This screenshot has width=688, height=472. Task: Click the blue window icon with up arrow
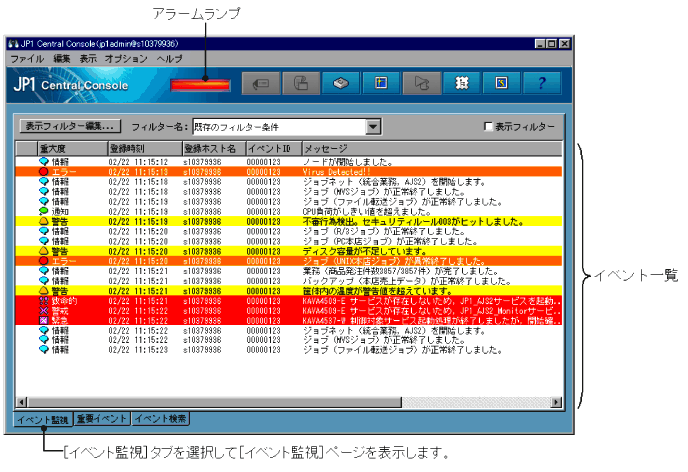point(381,84)
